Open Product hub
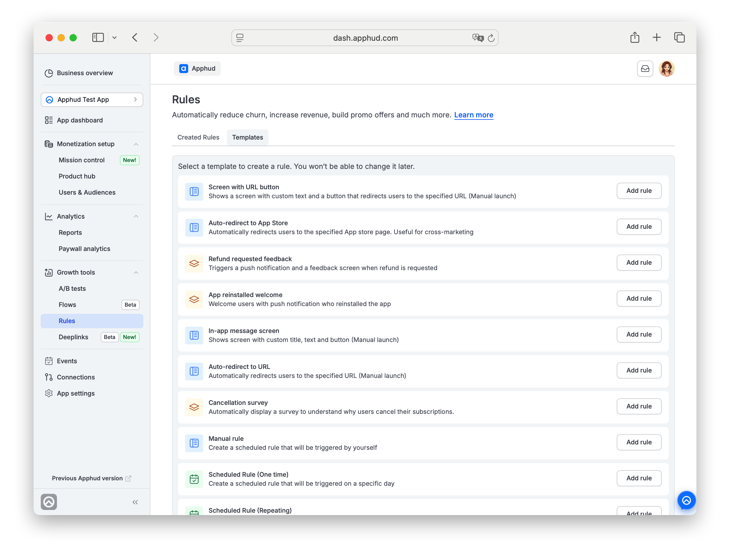 pyautogui.click(x=92, y=176)
